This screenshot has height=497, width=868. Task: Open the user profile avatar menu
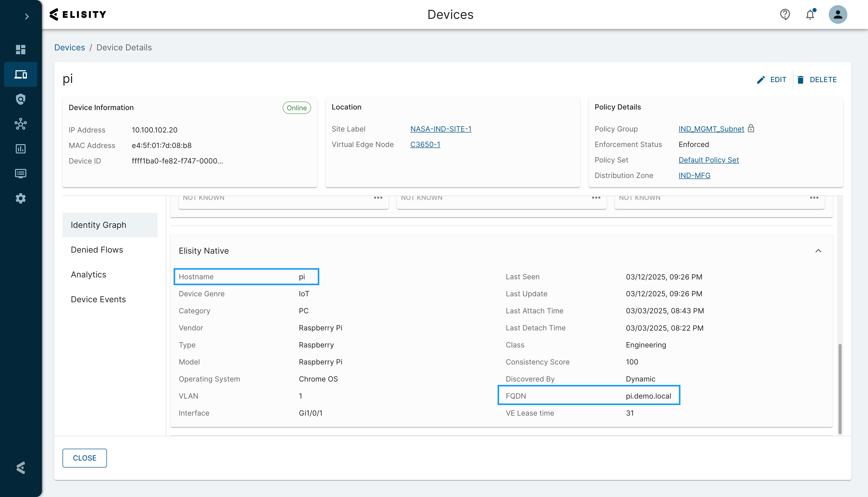(x=838, y=14)
